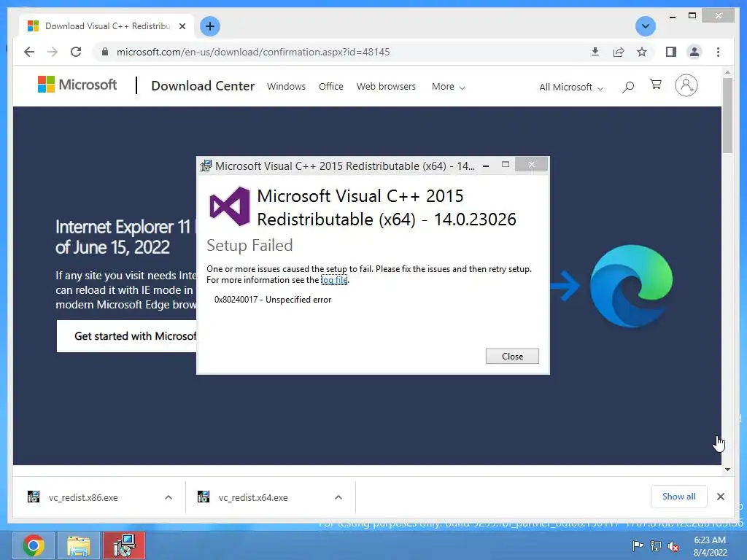Open the downloads icon in address bar

[595, 52]
